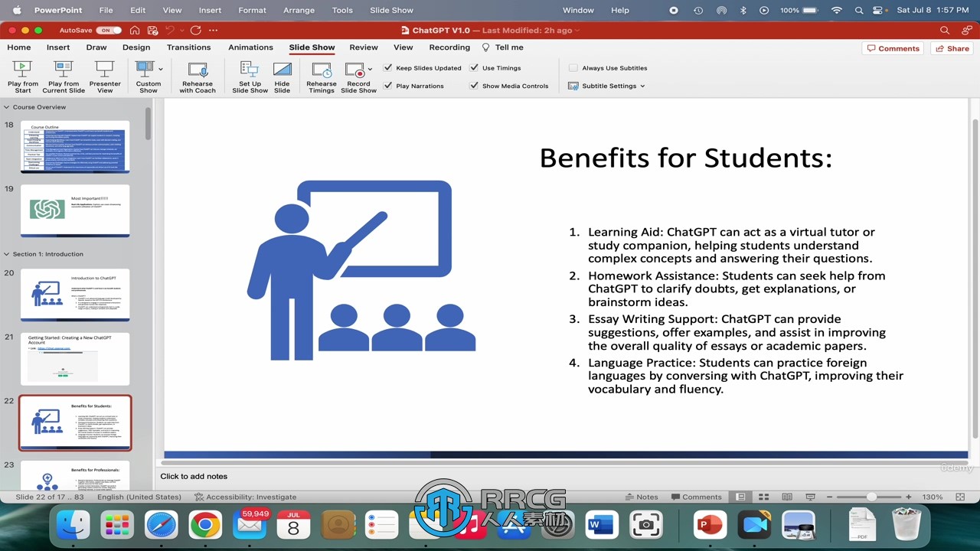Enable Always Use Subtitles
Viewport: 980px width, 551px height.
point(573,67)
